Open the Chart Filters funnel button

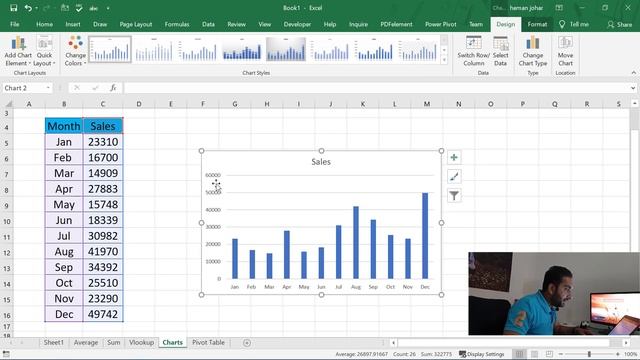(x=454, y=196)
